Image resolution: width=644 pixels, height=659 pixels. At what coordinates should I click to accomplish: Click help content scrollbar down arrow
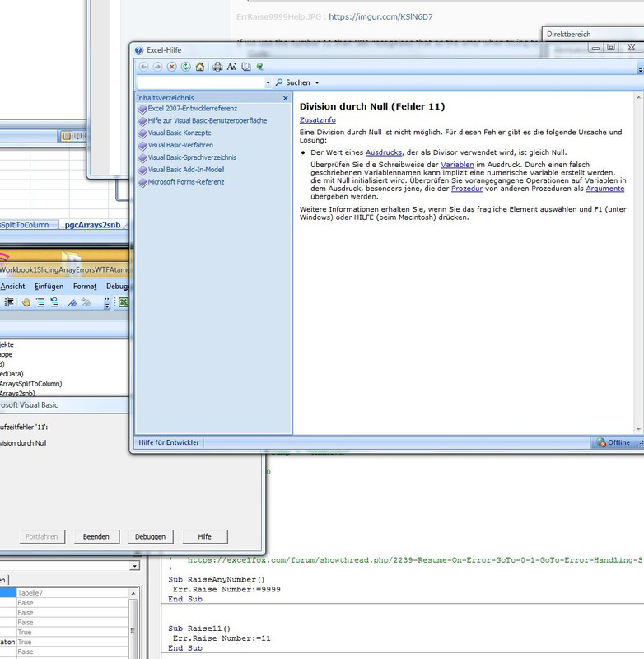coord(638,429)
